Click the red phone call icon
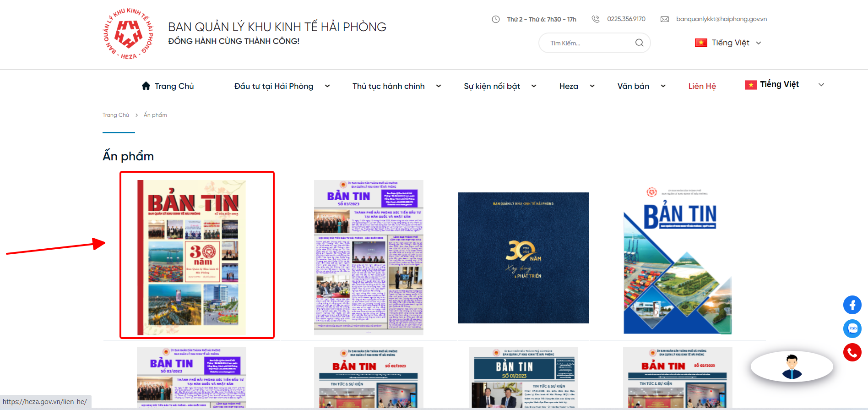This screenshot has width=868, height=410. coord(852,352)
